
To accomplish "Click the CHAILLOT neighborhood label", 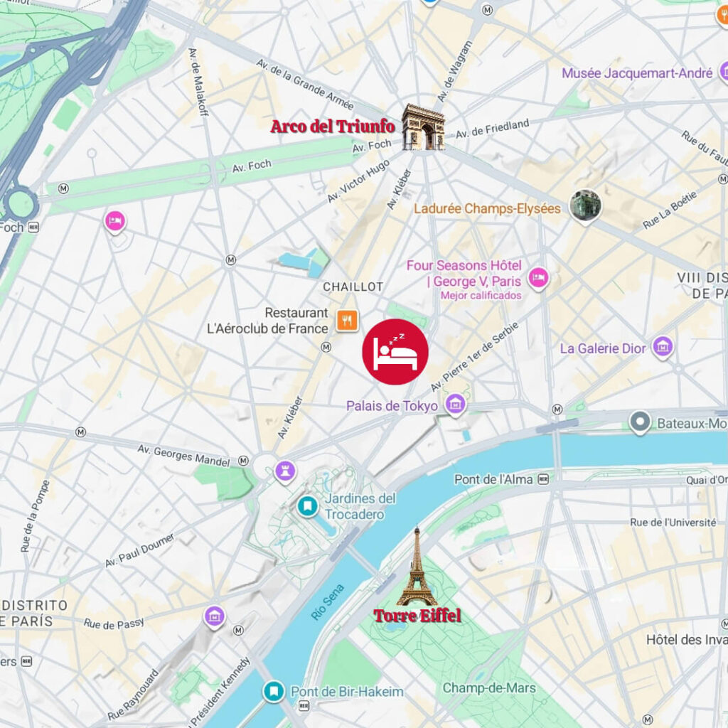I will [353, 287].
